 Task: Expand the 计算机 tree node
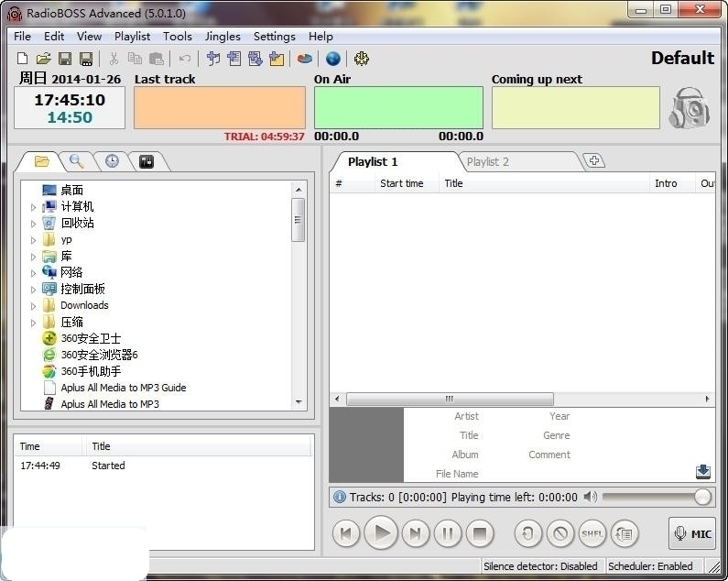34,207
